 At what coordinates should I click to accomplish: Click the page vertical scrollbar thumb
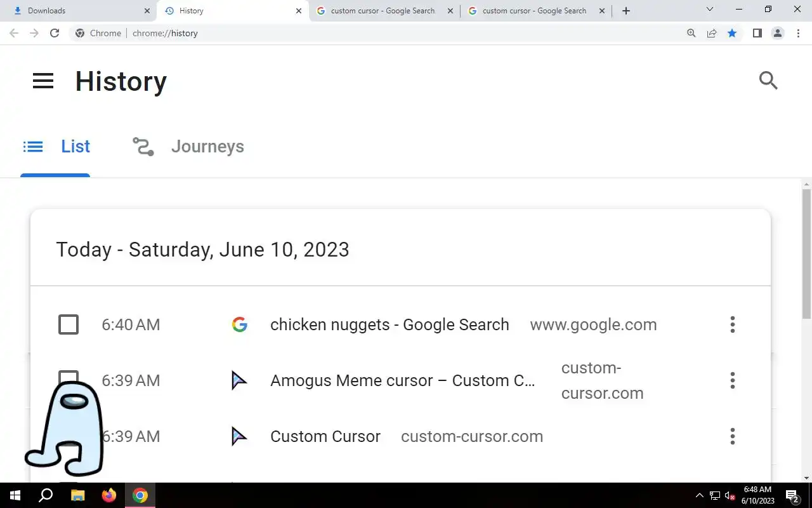point(806,254)
